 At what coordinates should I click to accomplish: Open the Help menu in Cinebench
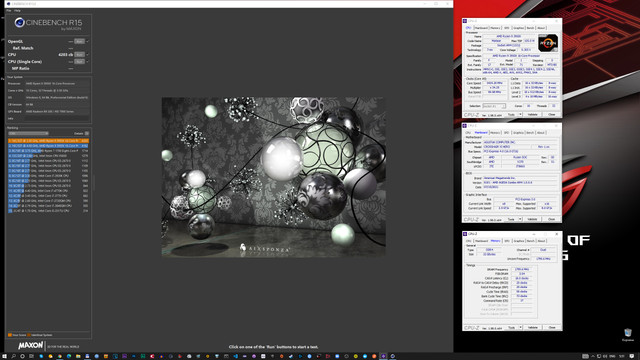pos(17,11)
